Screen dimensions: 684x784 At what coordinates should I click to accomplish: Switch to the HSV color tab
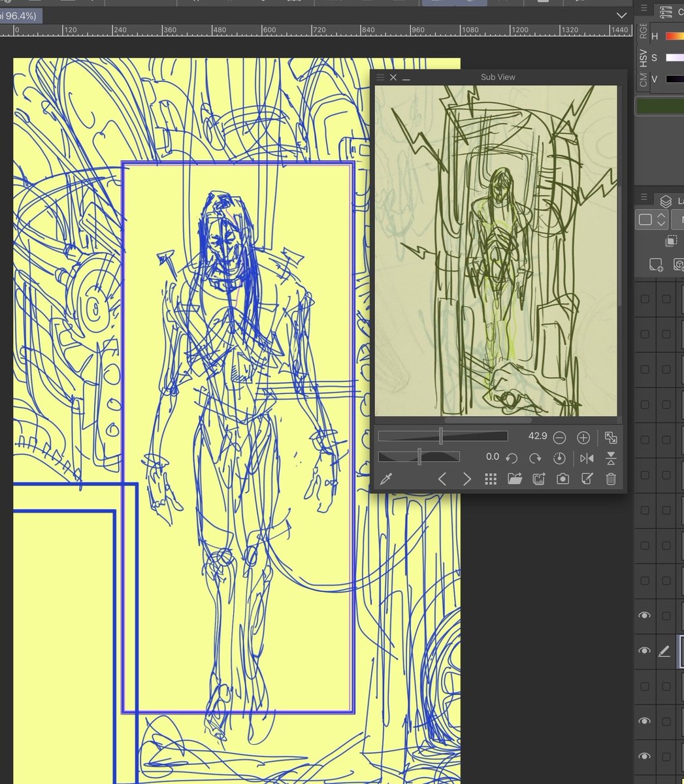coord(643,58)
